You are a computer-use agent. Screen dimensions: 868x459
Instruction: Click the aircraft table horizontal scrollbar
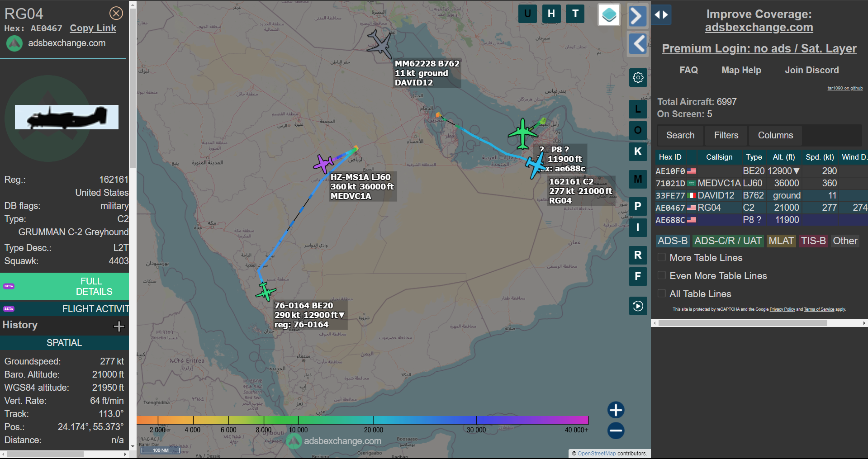[743, 323]
